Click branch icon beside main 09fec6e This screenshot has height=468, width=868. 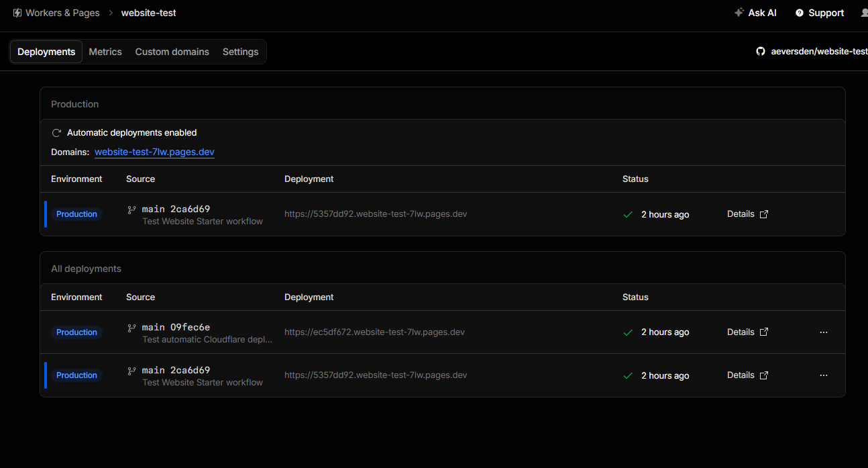coord(131,328)
